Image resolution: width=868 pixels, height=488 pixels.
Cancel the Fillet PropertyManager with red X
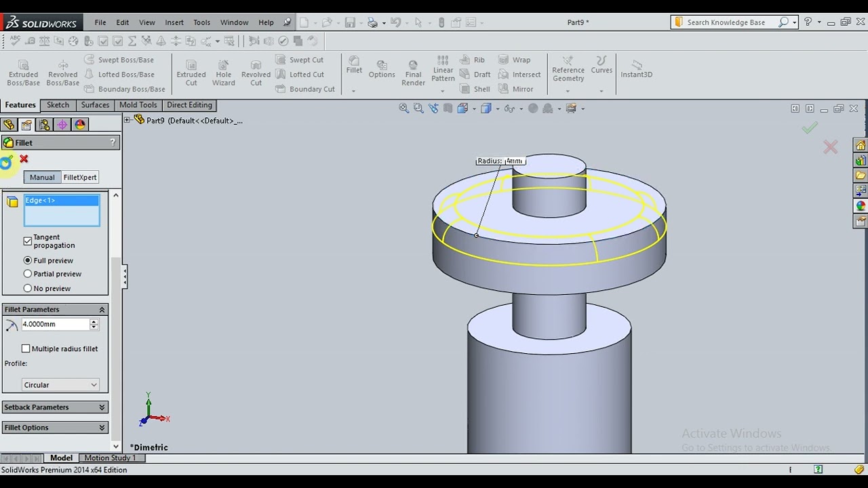coord(24,159)
